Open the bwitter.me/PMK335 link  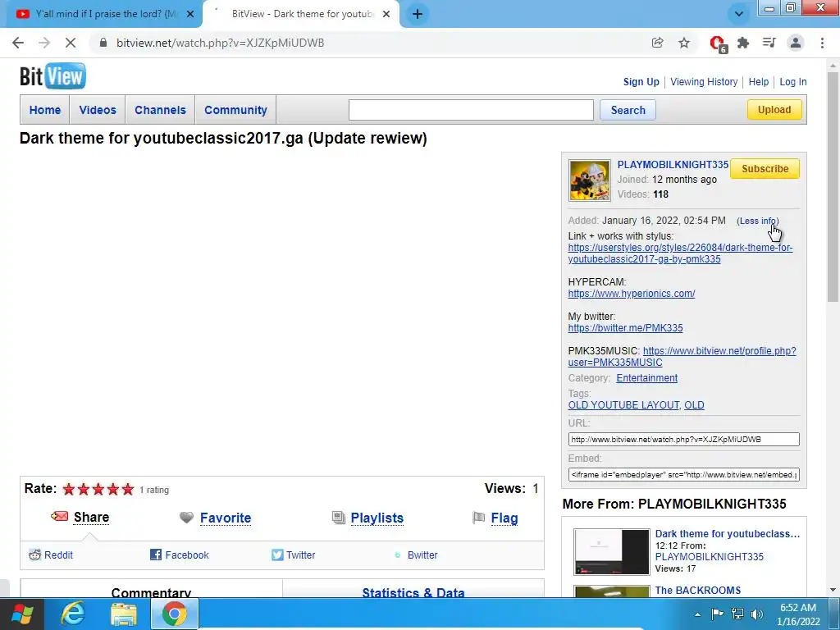coord(625,328)
